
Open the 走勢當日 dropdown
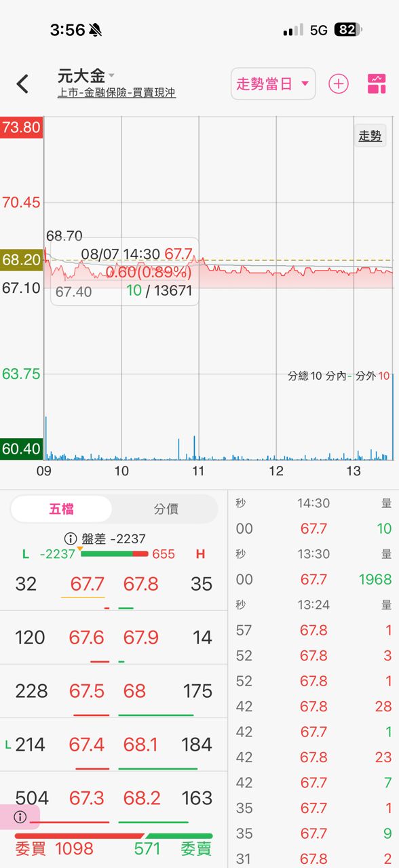[x=273, y=84]
